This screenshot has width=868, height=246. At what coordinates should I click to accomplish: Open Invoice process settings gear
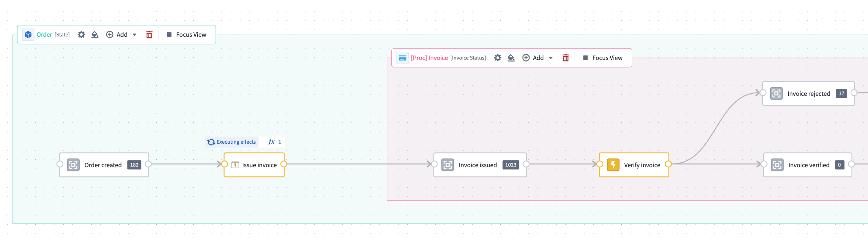497,58
